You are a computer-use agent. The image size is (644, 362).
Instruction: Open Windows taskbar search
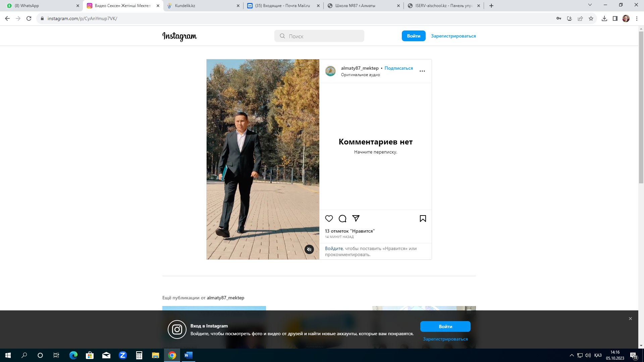[24, 355]
